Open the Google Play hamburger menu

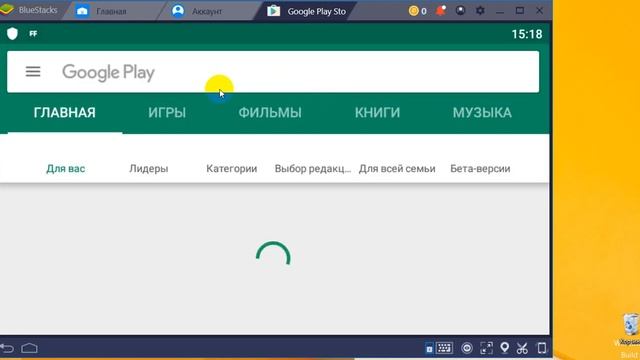coord(33,72)
